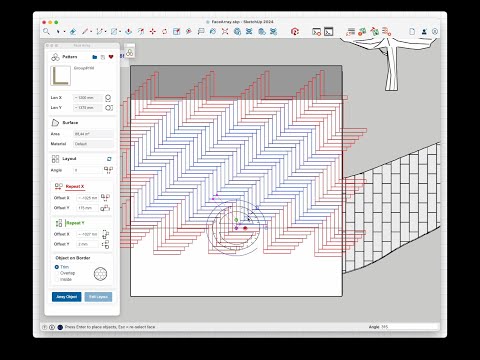Select the Overlap border option
This screenshot has width=480, height=360.
pyautogui.click(x=65, y=273)
